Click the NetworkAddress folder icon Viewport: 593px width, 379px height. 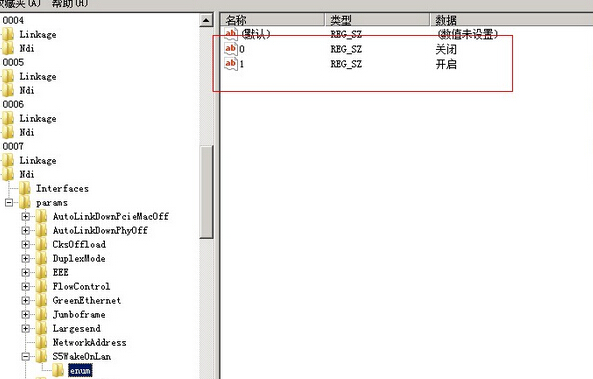point(41,342)
